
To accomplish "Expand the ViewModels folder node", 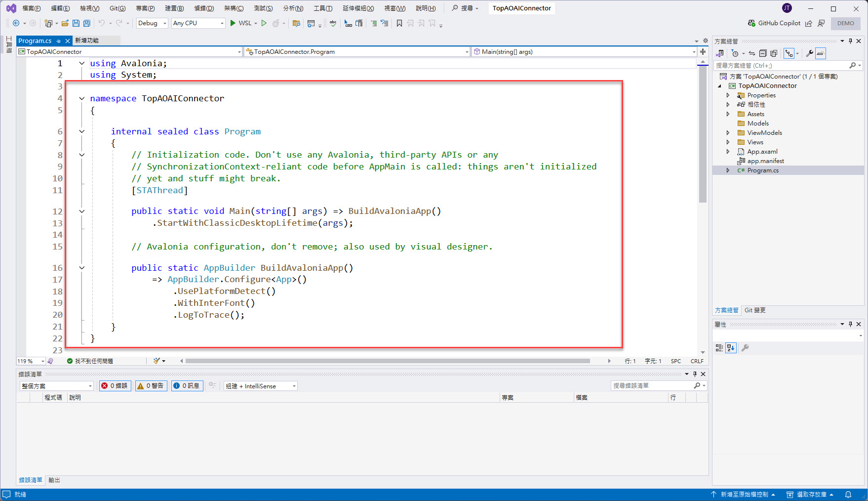I will tap(728, 133).
